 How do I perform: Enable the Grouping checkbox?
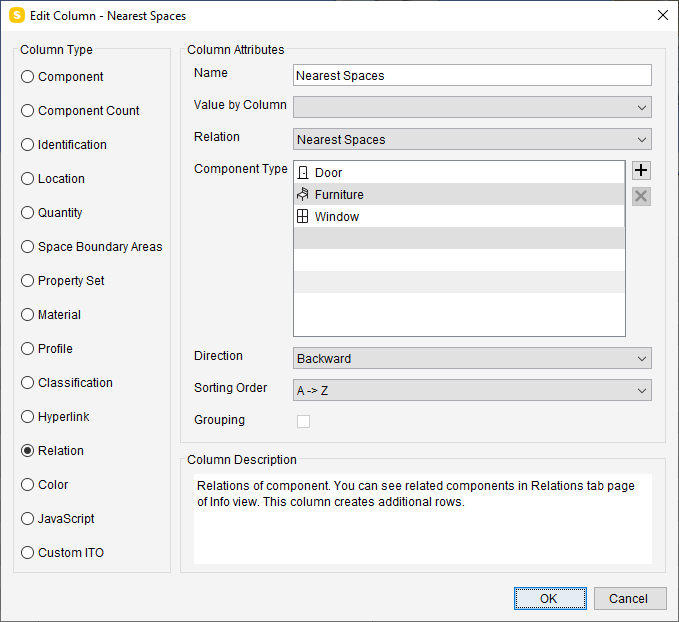(303, 421)
